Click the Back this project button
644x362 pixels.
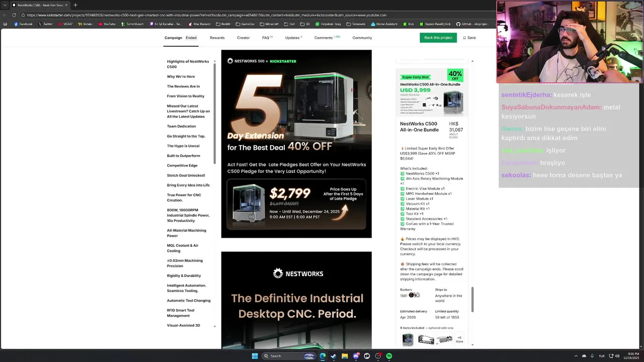pos(438,38)
